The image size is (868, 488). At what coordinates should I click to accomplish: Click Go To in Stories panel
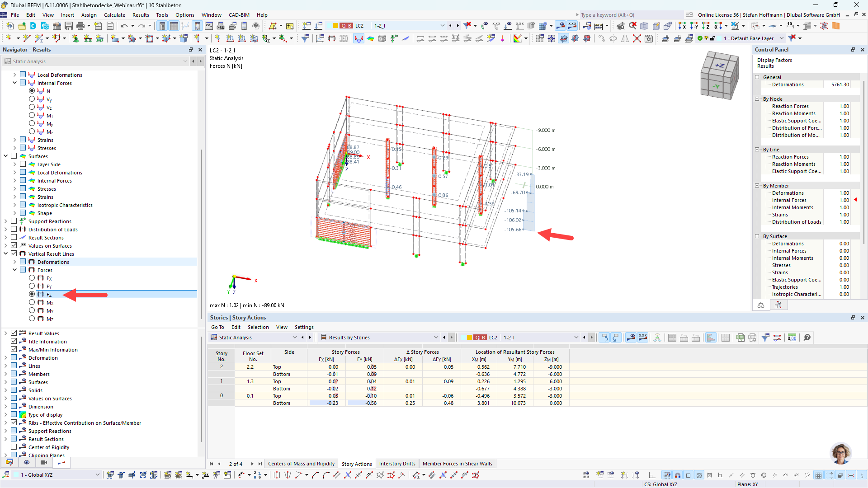coord(217,327)
